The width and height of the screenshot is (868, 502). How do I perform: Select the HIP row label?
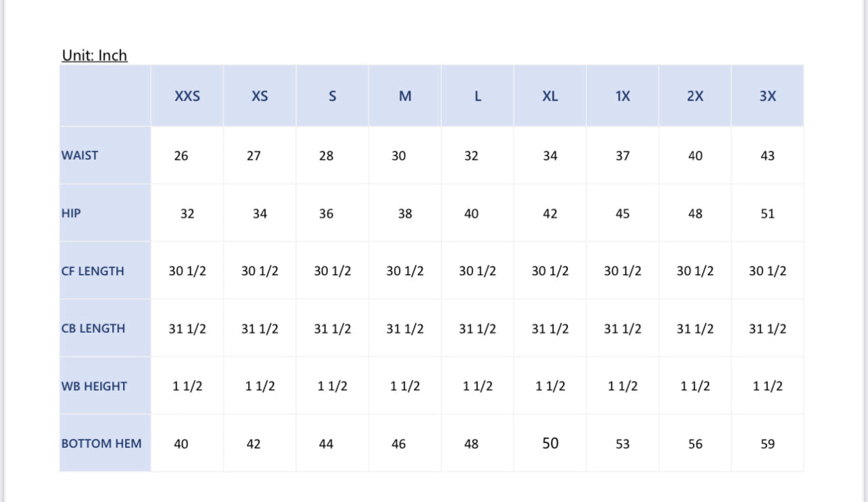(71, 213)
